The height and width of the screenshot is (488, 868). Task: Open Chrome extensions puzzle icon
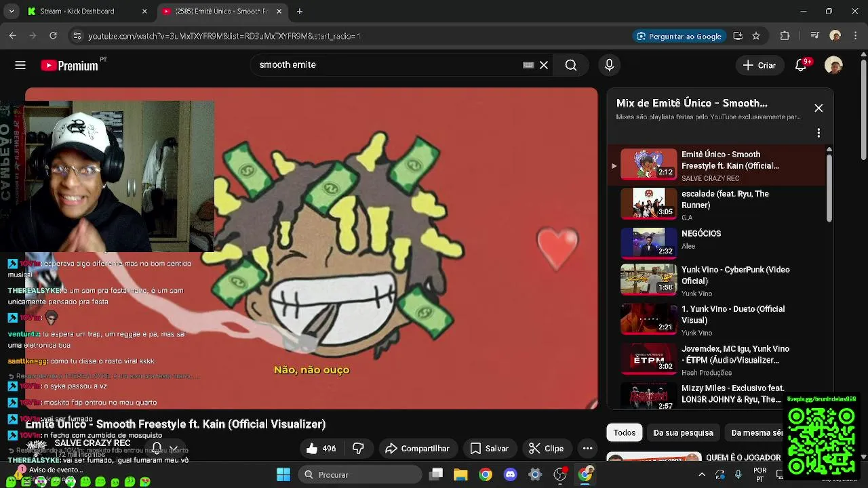785,36
